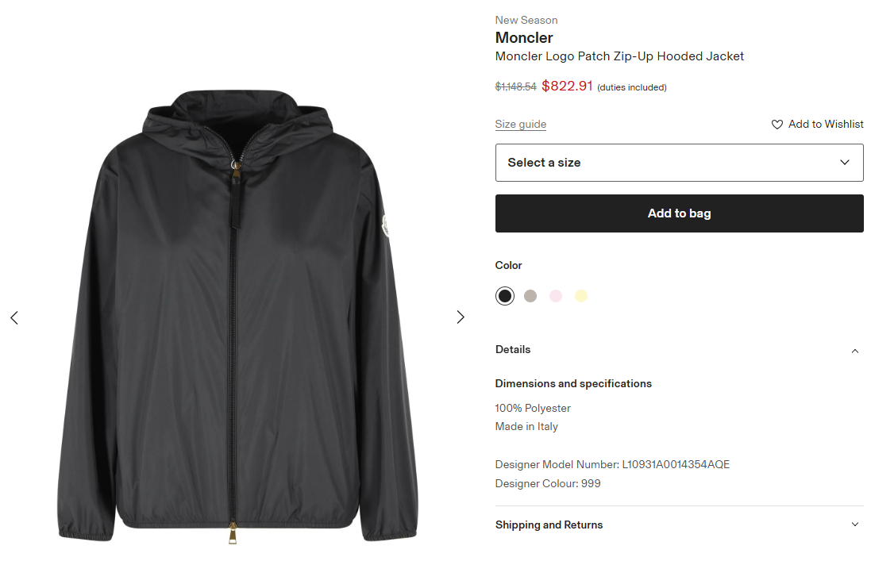Click the red $822.91 sale price
The width and height of the screenshot is (871, 588).
tap(567, 86)
